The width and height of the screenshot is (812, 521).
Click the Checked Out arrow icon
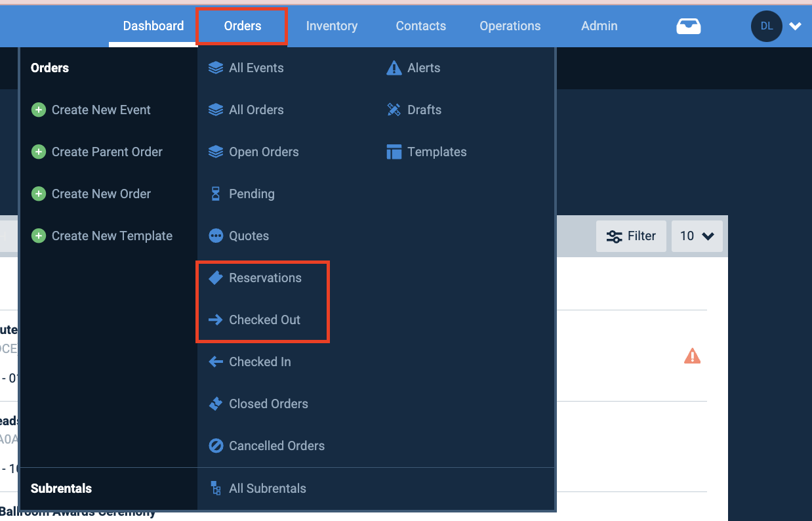216,320
